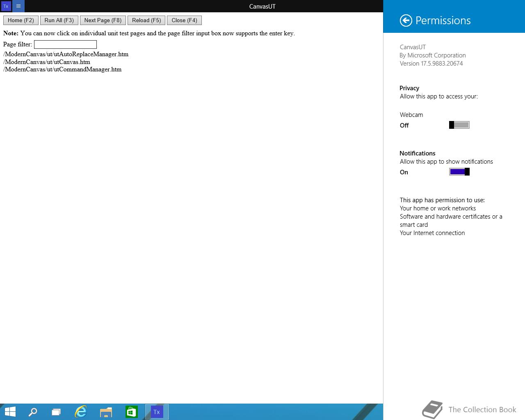Click the Run All (F3) button
Screen dimensions: 525x420
[x=59, y=20]
